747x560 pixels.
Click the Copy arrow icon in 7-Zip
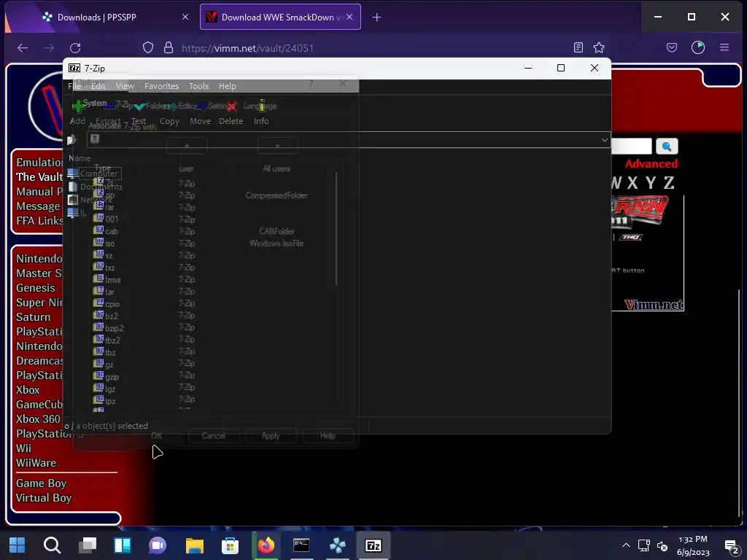coord(169,106)
